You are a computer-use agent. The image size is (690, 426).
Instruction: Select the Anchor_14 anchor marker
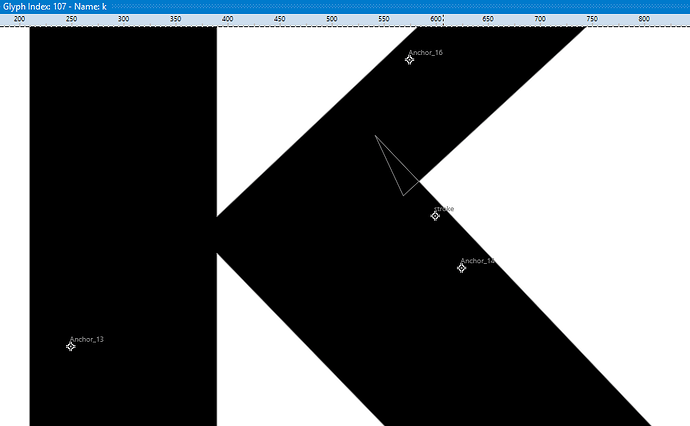[461, 268]
